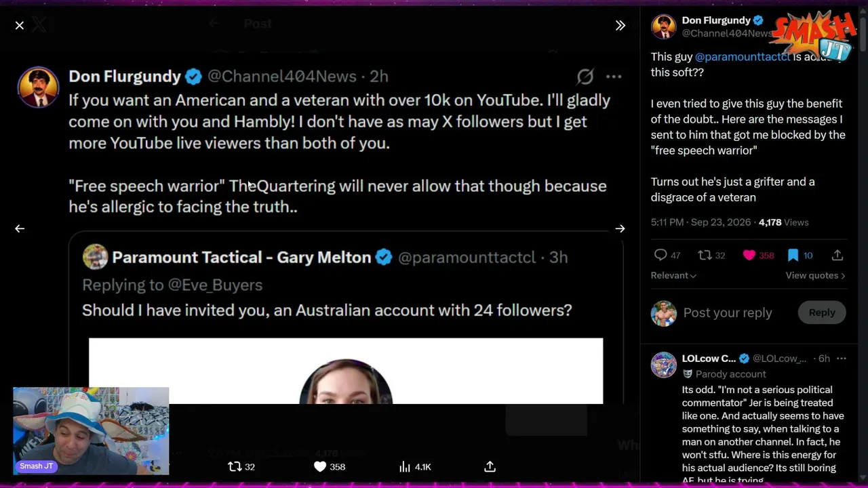Viewport: 868px width, 488px height.
Task: Collapse the side panel using double chevron icon
Action: pyautogui.click(x=620, y=25)
